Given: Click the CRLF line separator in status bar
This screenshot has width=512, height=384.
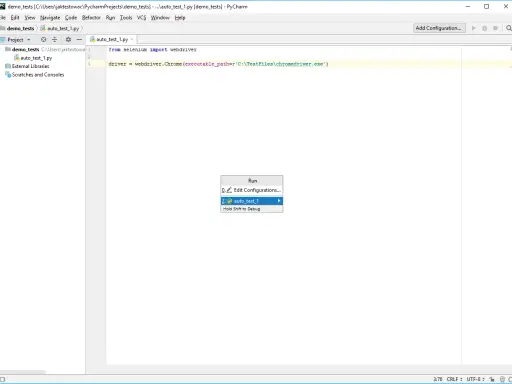Looking at the screenshot, I should (x=454, y=379).
